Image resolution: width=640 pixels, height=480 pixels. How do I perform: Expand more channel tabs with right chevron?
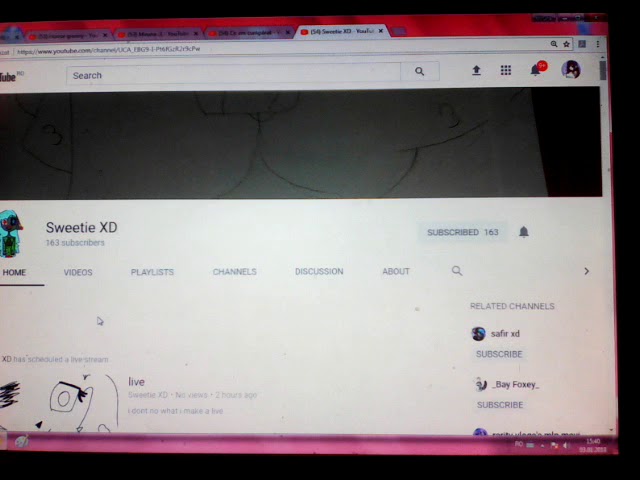[x=587, y=271]
